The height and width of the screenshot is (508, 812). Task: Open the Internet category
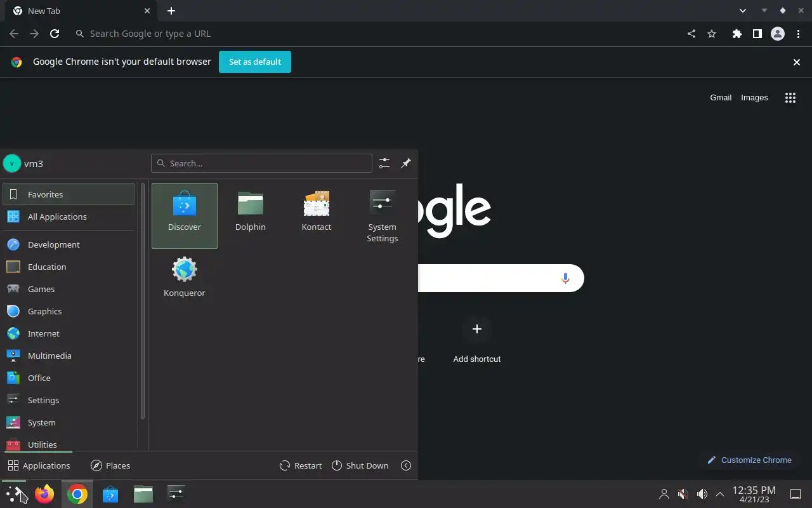point(69,333)
